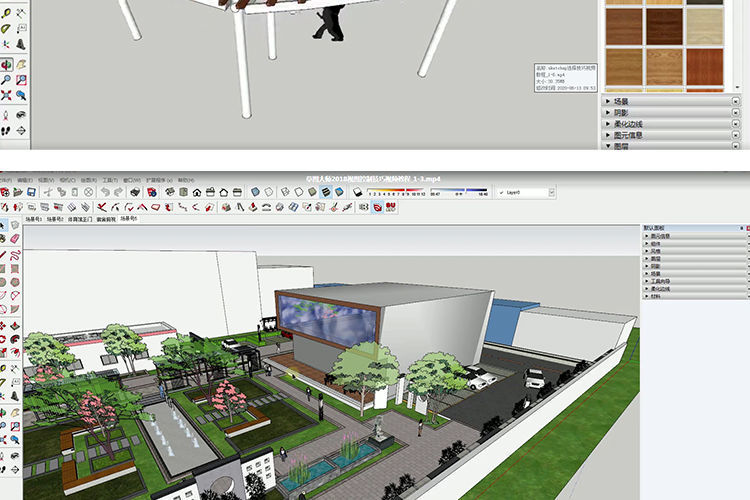Open the 扩展程序 menu
Viewport: 750px width, 500px height.
158,180
